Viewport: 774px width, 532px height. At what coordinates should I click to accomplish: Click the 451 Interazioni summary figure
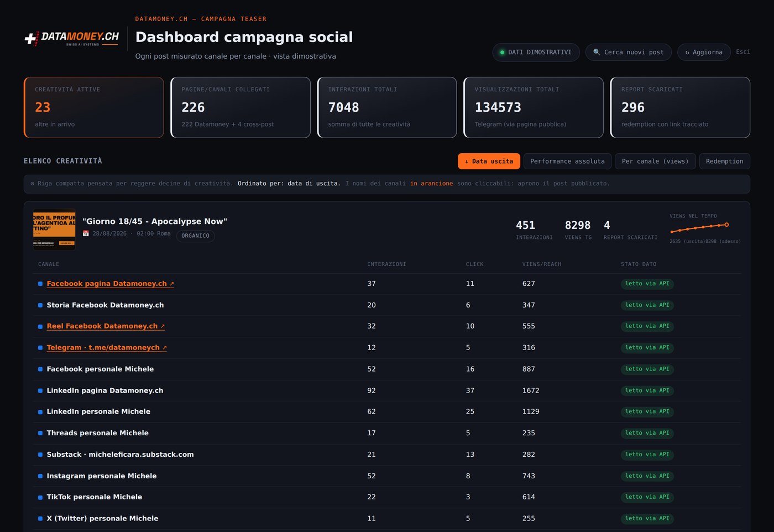tap(526, 226)
